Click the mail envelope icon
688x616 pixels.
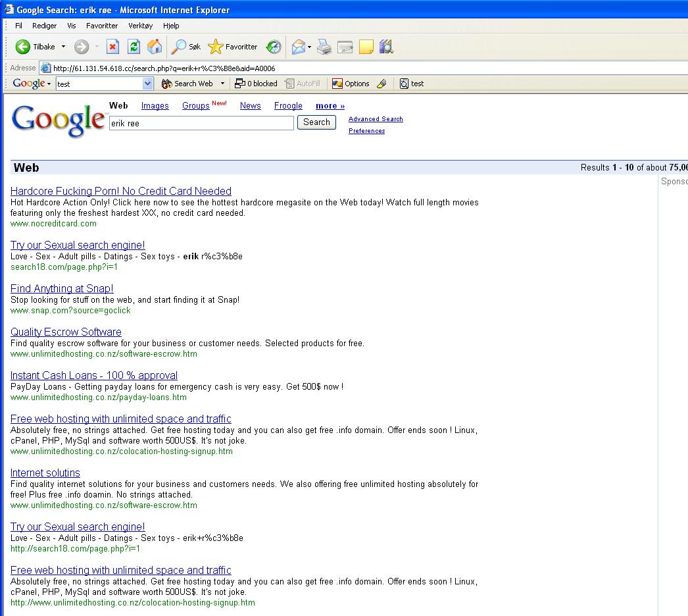click(299, 47)
